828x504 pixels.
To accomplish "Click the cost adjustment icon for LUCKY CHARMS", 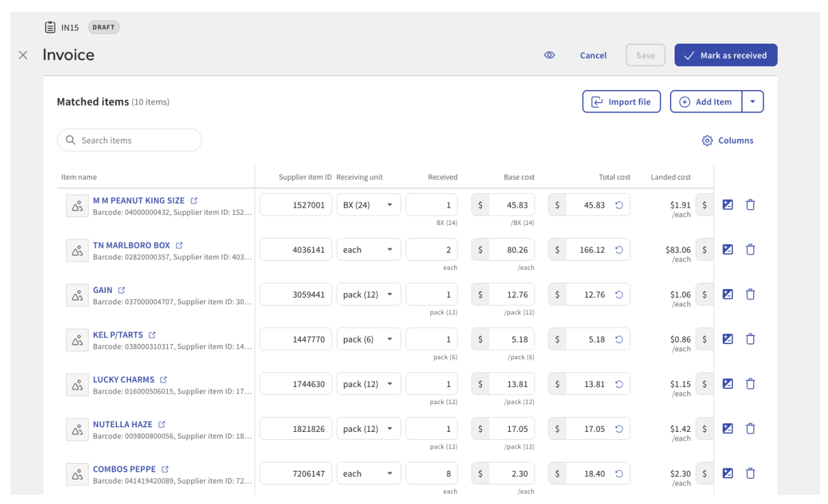I will click(727, 384).
